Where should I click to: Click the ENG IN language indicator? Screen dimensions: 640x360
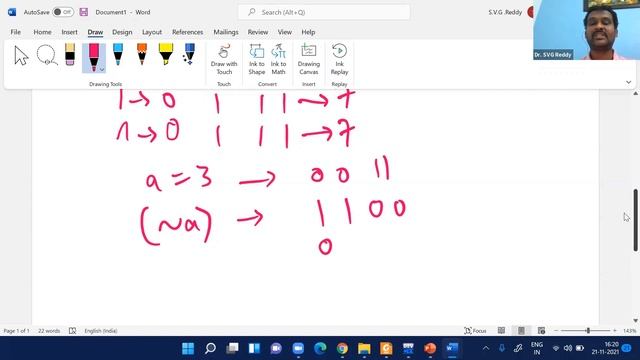click(537, 348)
